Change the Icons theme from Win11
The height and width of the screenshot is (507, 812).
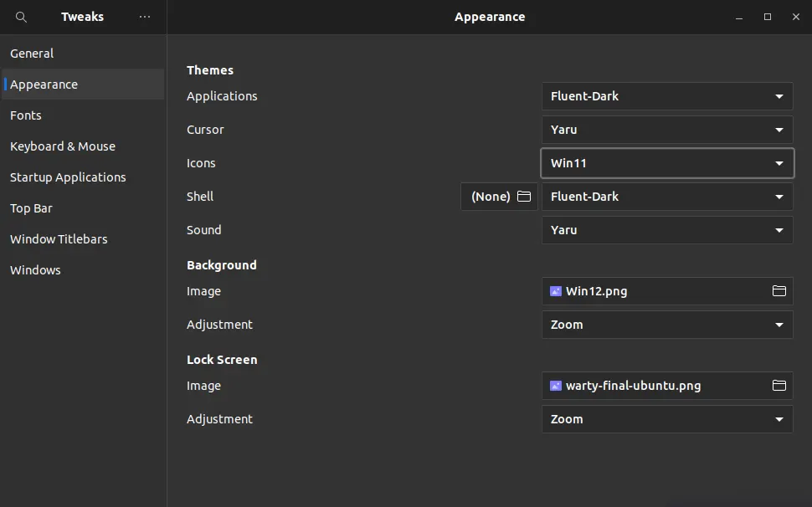[x=666, y=163]
